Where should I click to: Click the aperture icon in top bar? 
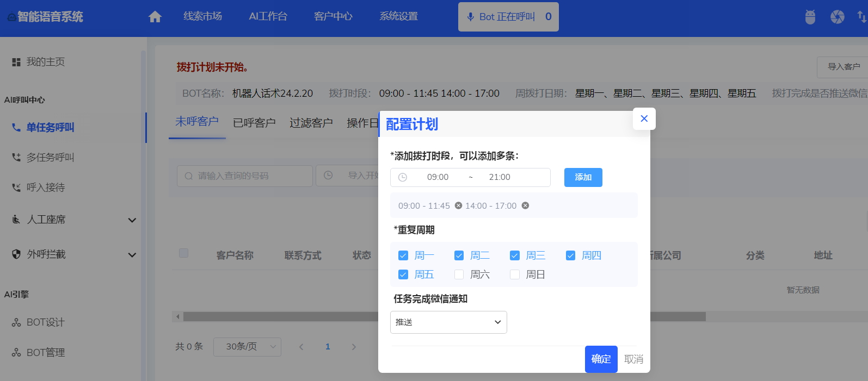tap(838, 17)
